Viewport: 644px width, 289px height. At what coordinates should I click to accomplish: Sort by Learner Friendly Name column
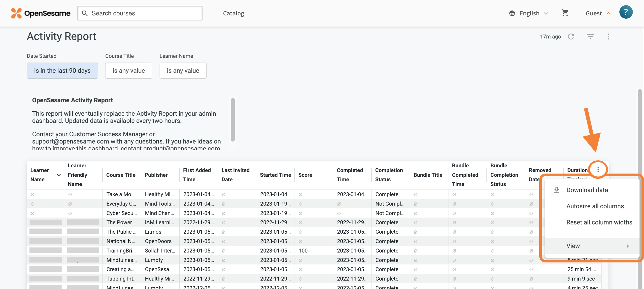click(77, 175)
